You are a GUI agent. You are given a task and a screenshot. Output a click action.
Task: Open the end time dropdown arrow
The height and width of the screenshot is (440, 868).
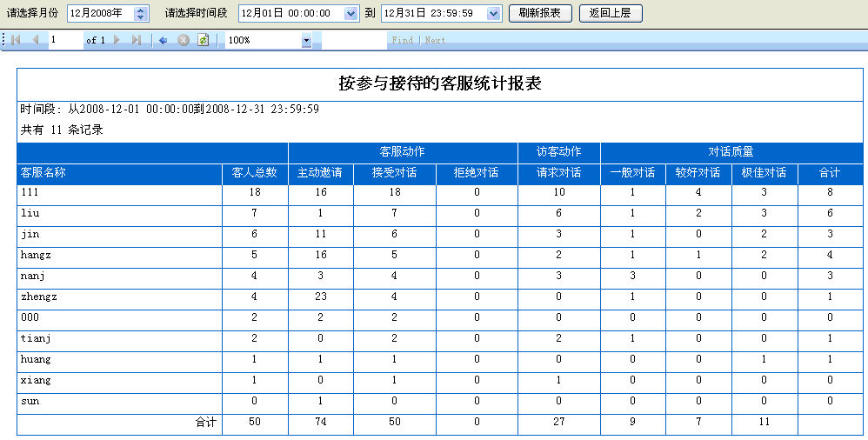pos(494,13)
